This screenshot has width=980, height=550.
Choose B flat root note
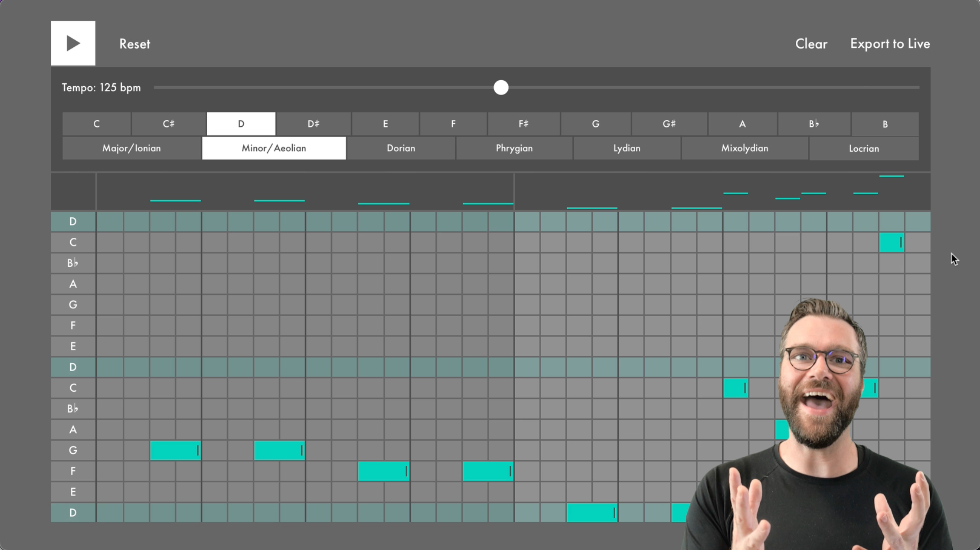(x=813, y=124)
